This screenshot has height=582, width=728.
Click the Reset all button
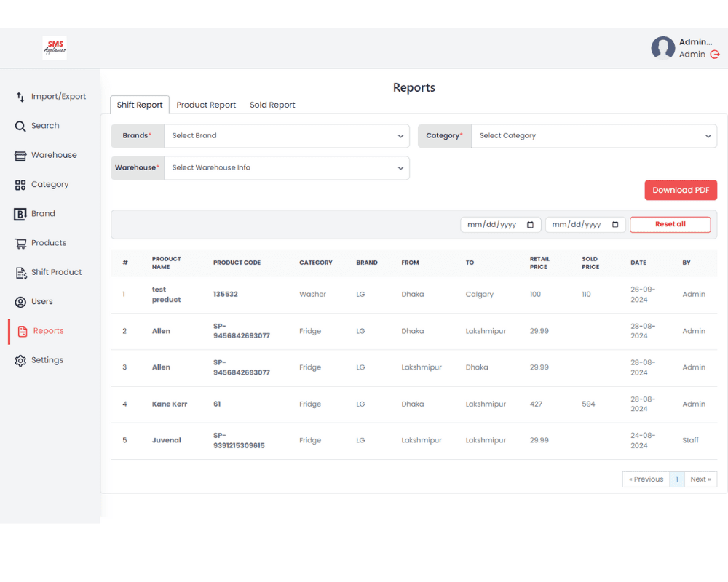pos(670,225)
